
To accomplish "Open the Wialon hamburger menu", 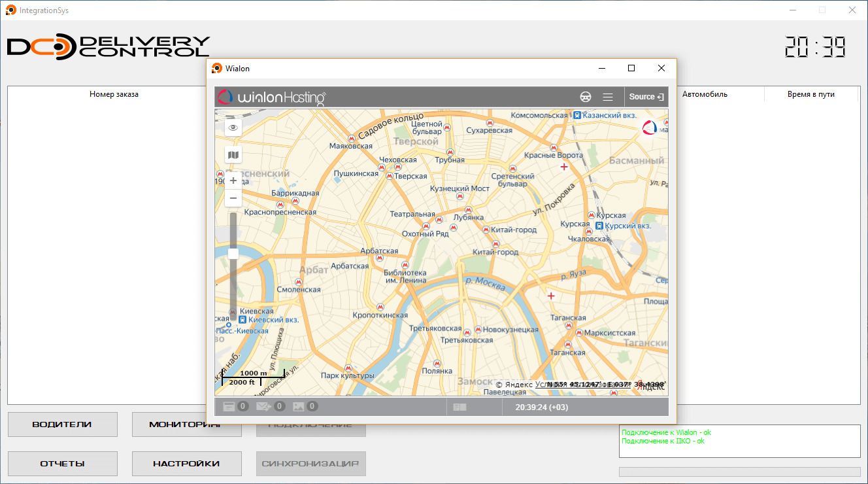I will [608, 97].
